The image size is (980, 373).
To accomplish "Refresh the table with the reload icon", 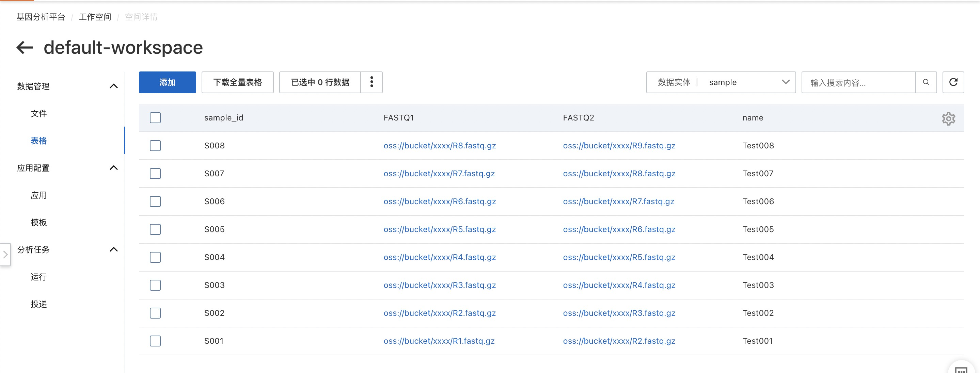I will click(953, 82).
